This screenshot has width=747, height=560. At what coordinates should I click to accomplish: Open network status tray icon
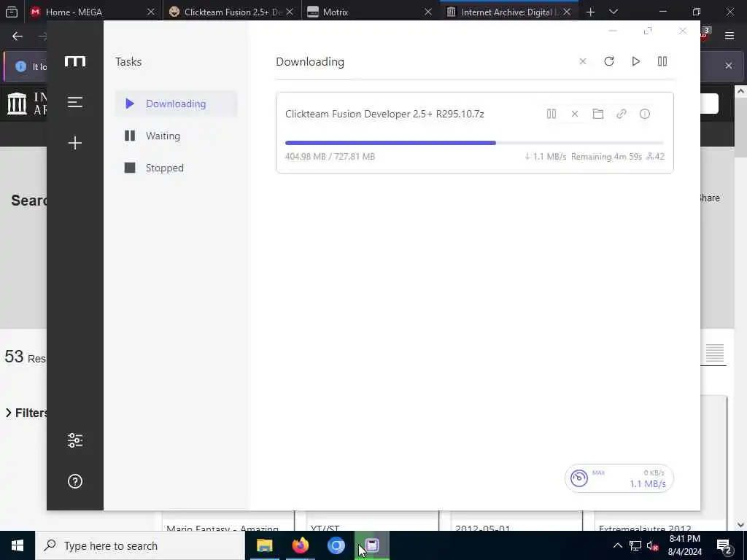tap(635, 545)
